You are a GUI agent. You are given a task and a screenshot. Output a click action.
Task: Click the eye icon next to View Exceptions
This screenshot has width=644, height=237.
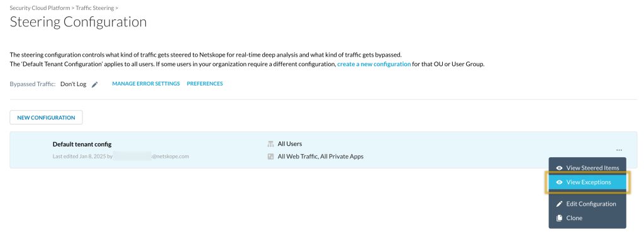(x=559, y=182)
